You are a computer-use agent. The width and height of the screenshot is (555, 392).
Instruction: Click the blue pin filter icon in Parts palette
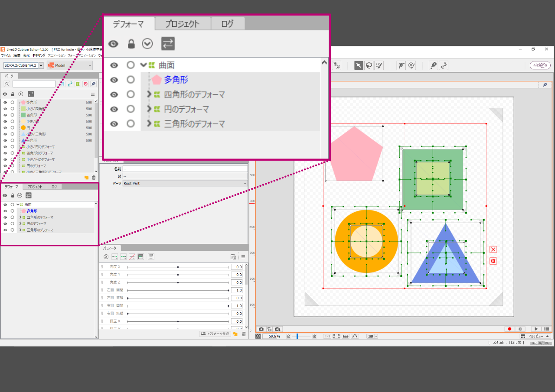coord(93,84)
